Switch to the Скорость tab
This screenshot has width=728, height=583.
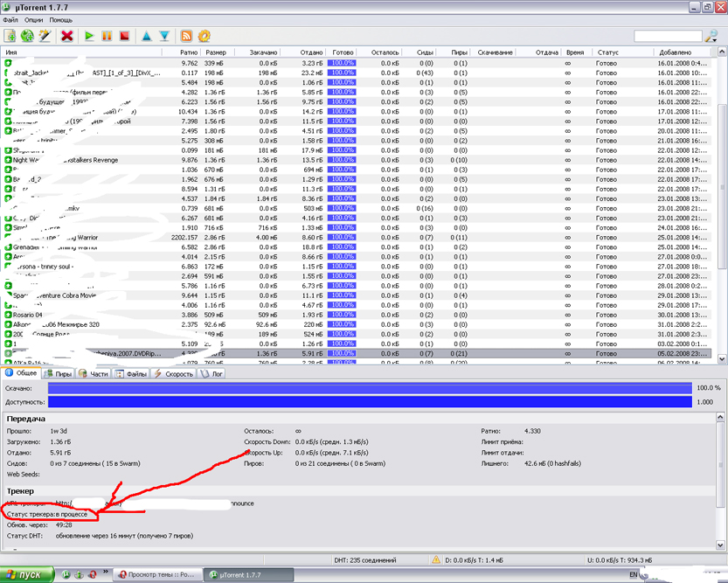pos(174,373)
